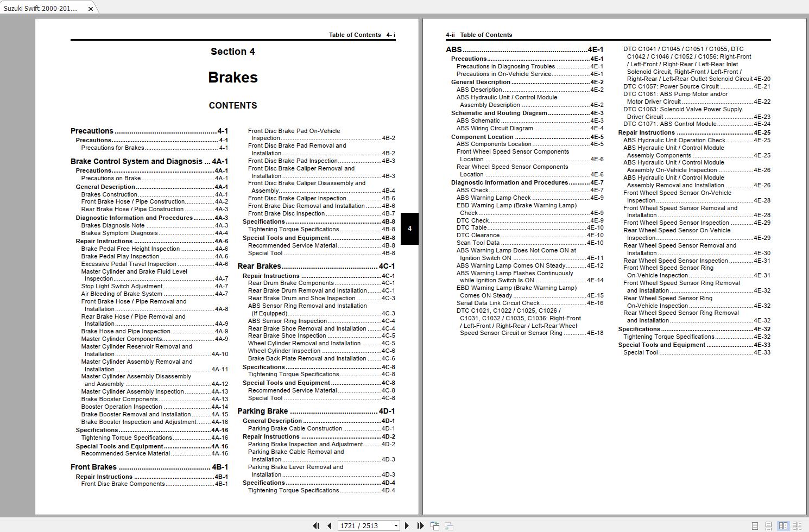Close the Suzuki Swift document tab
Image resolution: width=809 pixels, height=532 pixels.
click(x=90, y=8)
